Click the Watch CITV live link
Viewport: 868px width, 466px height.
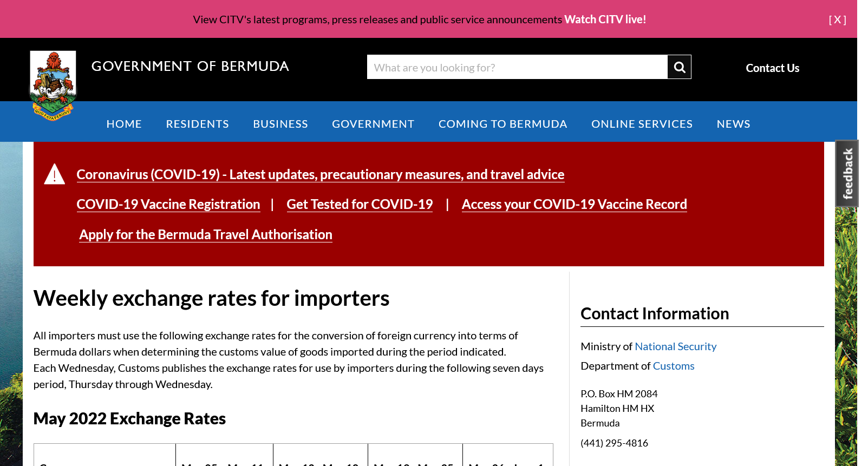pyautogui.click(x=605, y=19)
